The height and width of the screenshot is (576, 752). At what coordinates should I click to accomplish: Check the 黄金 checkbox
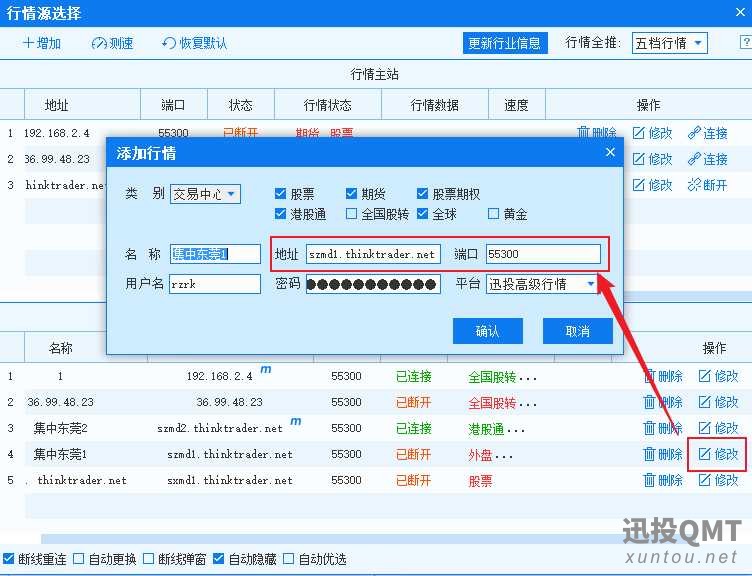(493, 213)
